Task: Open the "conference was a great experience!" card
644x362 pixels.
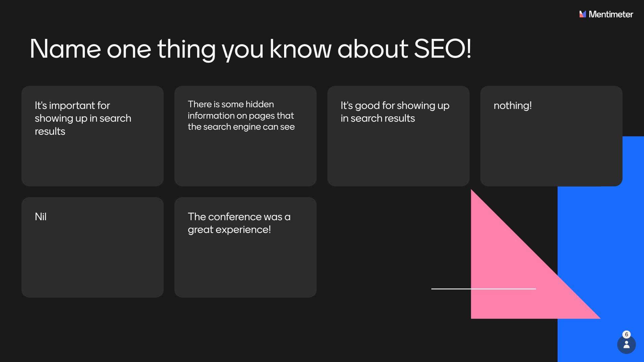Action: pos(245,247)
